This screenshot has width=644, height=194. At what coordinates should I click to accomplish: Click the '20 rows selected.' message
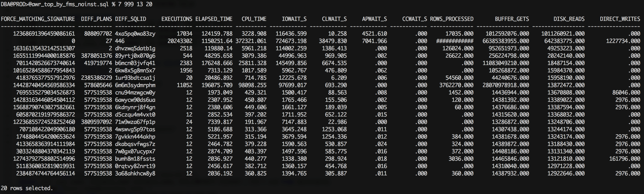click(x=27, y=188)
